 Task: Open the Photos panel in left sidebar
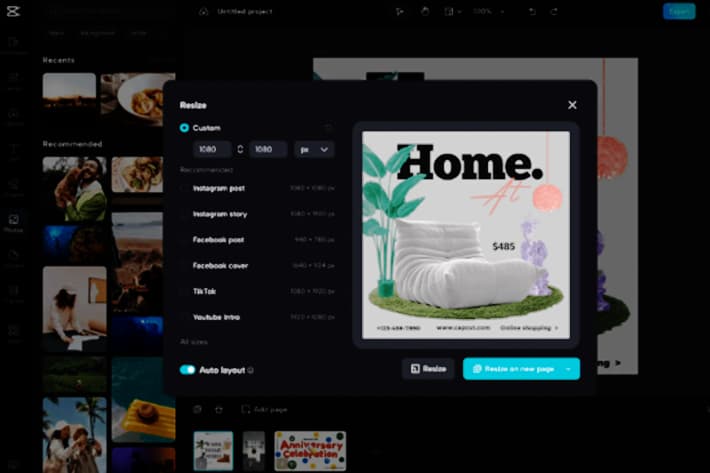click(13, 224)
